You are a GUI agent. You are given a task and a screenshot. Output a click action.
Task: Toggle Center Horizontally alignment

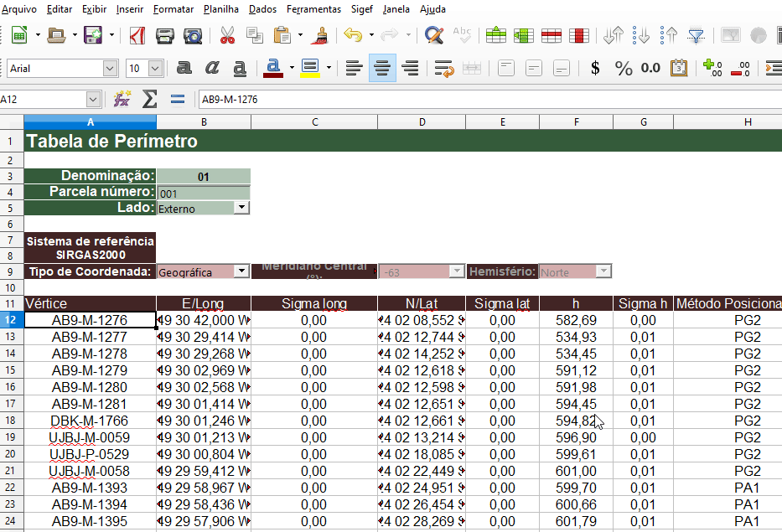point(382,68)
